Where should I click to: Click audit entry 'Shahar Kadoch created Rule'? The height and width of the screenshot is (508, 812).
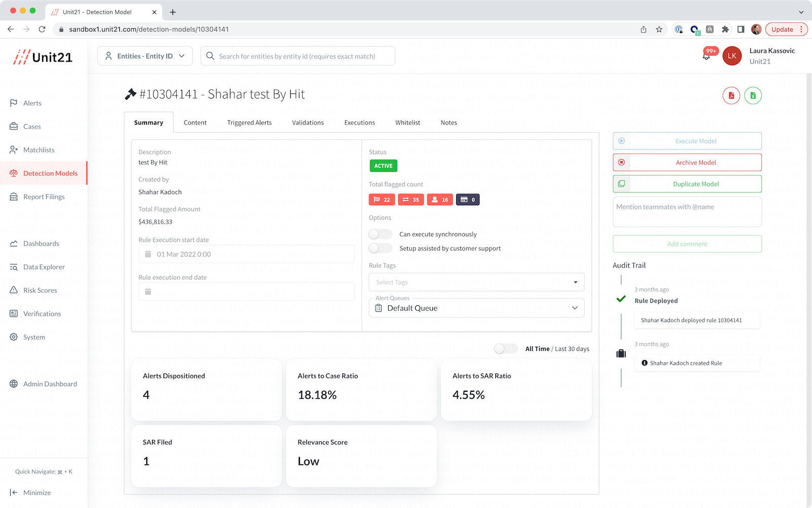coord(697,363)
